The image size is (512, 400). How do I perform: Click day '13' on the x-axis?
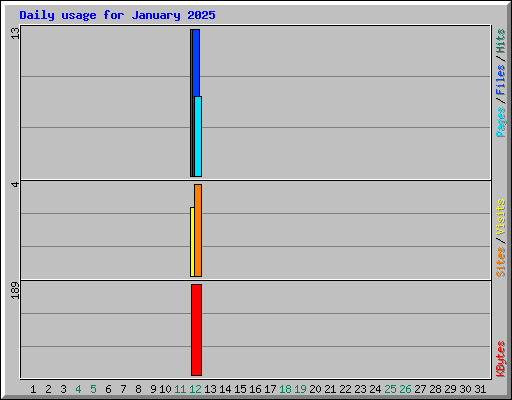(x=210, y=389)
